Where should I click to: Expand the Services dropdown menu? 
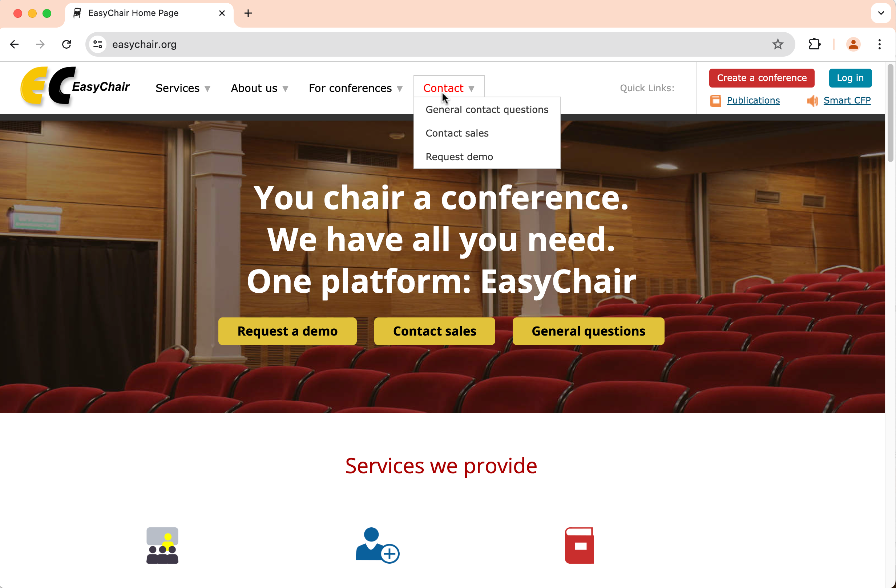coord(183,88)
